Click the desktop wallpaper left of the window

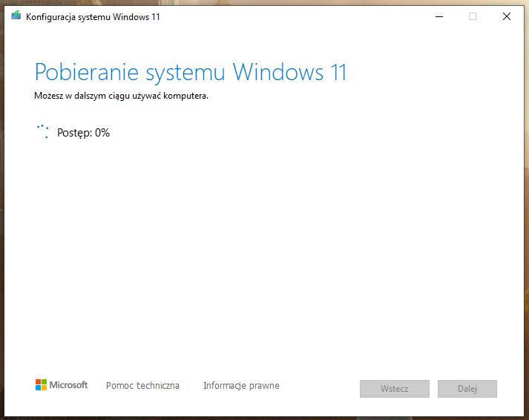pos(1,223)
